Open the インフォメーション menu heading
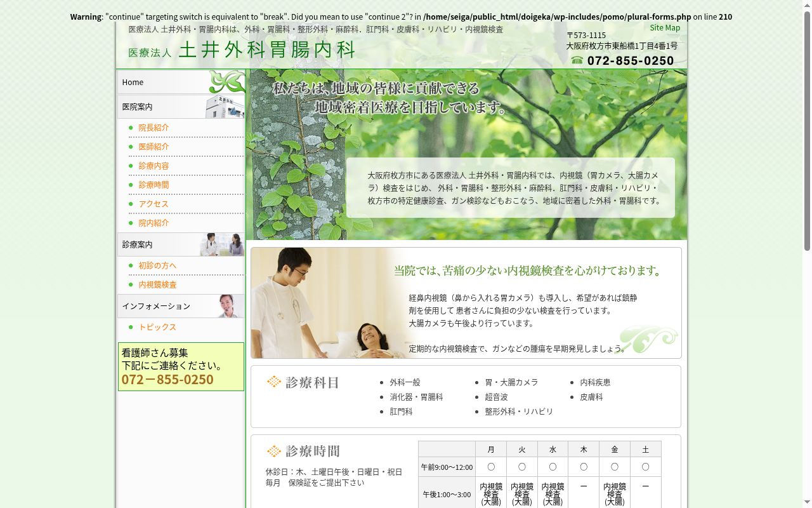This screenshot has height=508, width=812. pyautogui.click(x=181, y=306)
